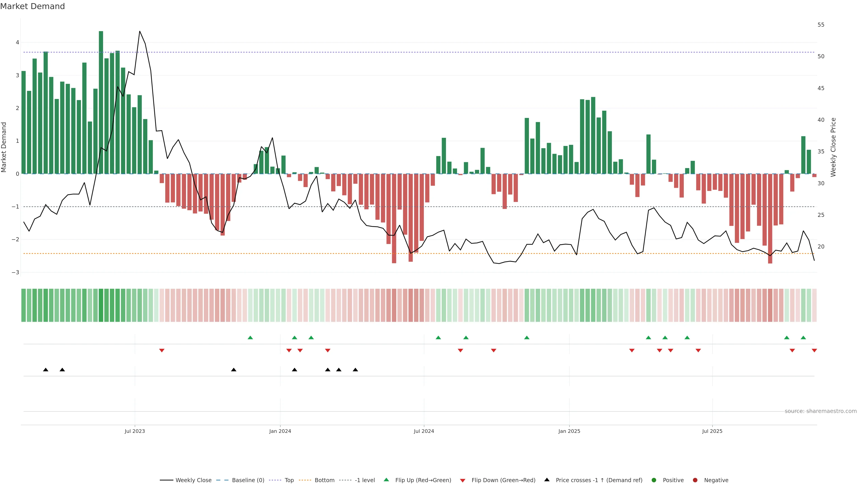The width and height of the screenshot is (868, 488).
Task: Click the Market Demand chart title
Action: tap(32, 6)
